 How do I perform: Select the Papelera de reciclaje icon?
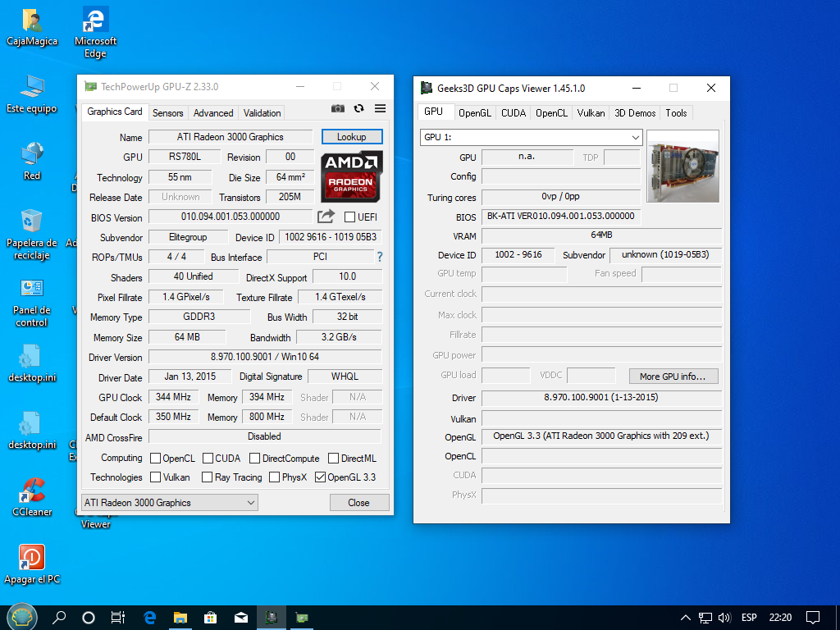32,235
